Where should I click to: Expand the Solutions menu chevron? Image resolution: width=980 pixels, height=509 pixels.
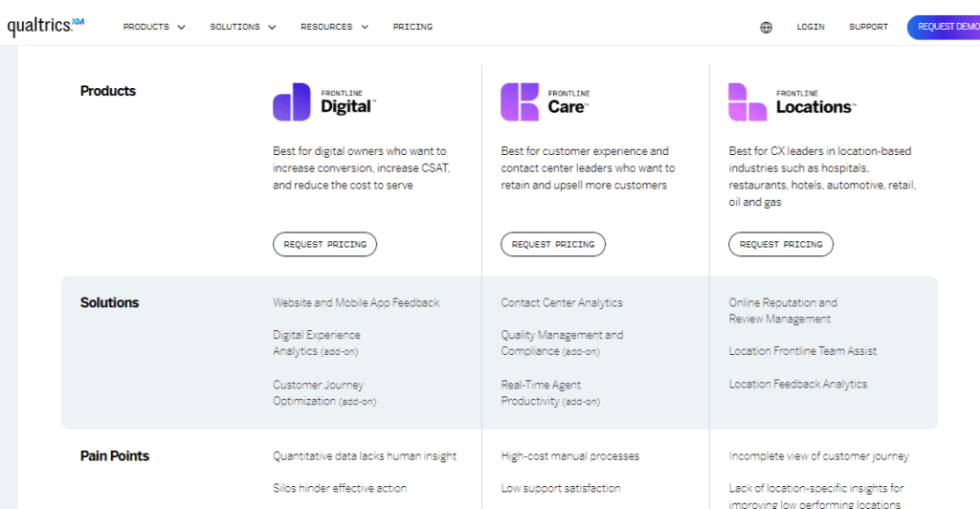(272, 28)
